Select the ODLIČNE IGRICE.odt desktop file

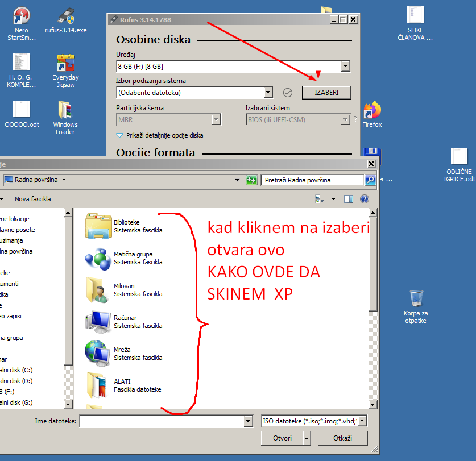coord(459,165)
